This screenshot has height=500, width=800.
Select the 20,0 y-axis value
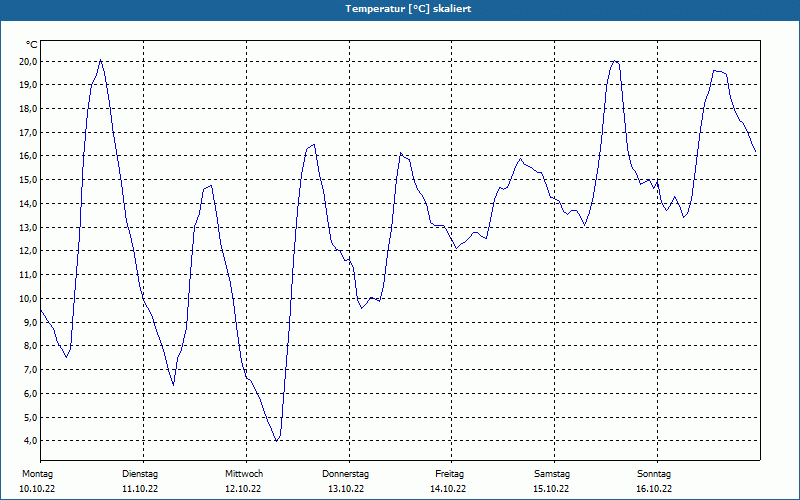click(28, 62)
